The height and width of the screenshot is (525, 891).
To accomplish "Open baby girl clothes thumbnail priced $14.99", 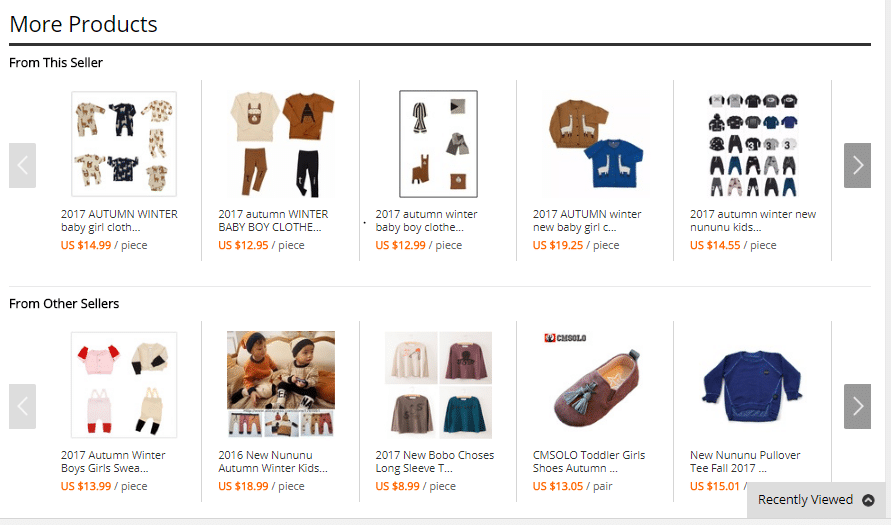I will (x=124, y=144).
